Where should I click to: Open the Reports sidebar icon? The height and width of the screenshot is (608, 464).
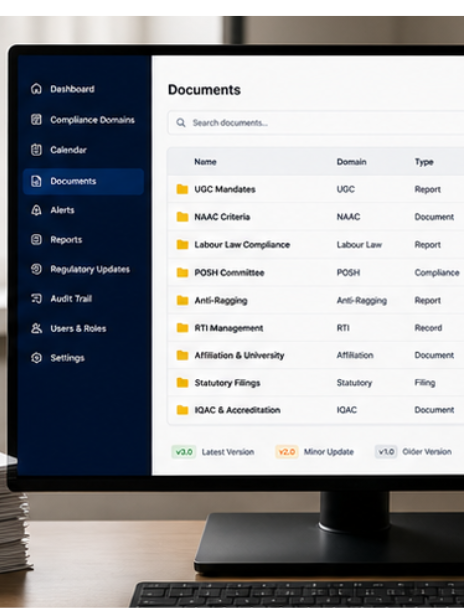pyautogui.click(x=36, y=240)
